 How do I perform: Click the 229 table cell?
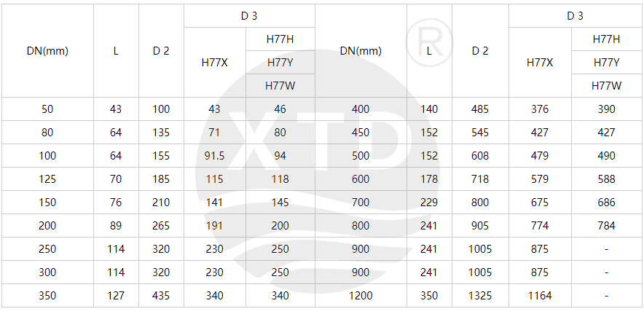pyautogui.click(x=429, y=203)
